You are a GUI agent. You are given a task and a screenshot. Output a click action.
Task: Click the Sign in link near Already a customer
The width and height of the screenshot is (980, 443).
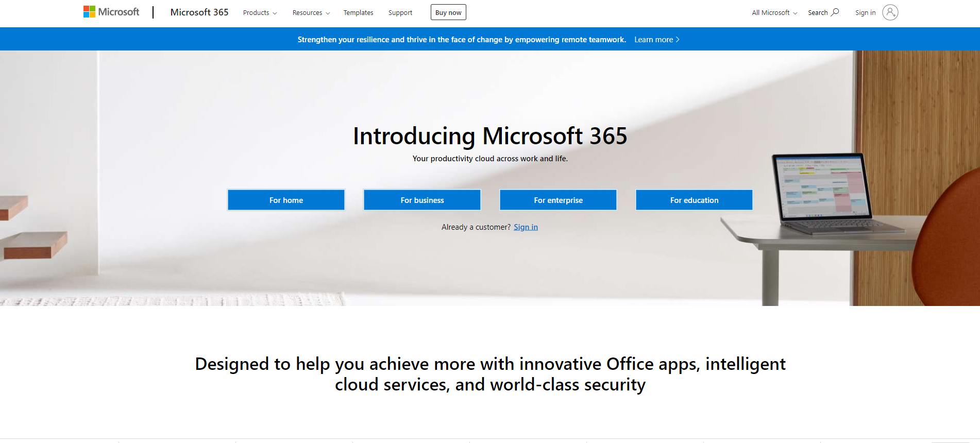point(525,227)
